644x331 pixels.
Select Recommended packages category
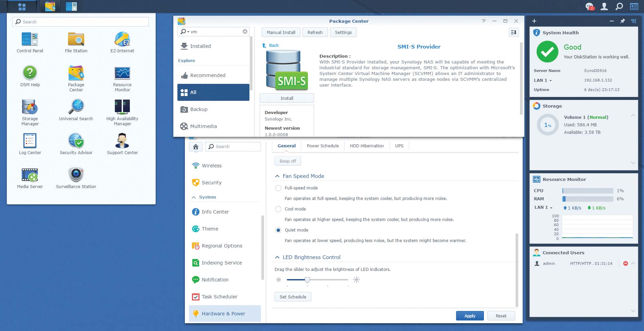(x=213, y=75)
